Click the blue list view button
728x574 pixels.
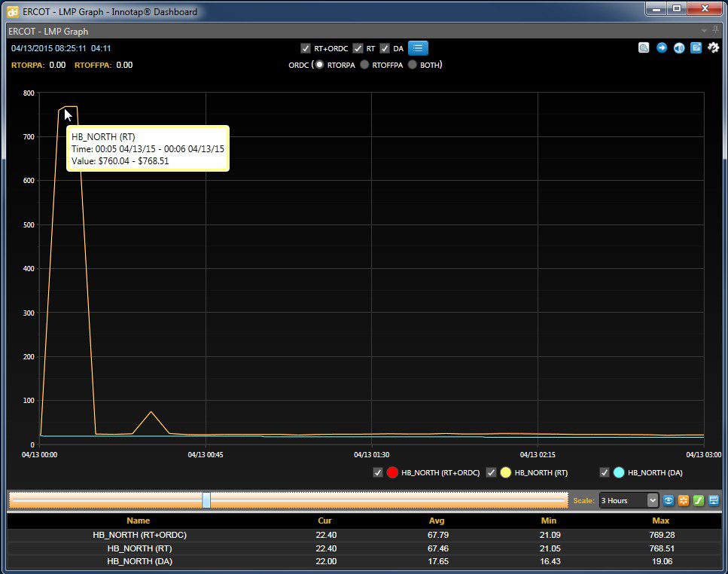pyautogui.click(x=418, y=48)
